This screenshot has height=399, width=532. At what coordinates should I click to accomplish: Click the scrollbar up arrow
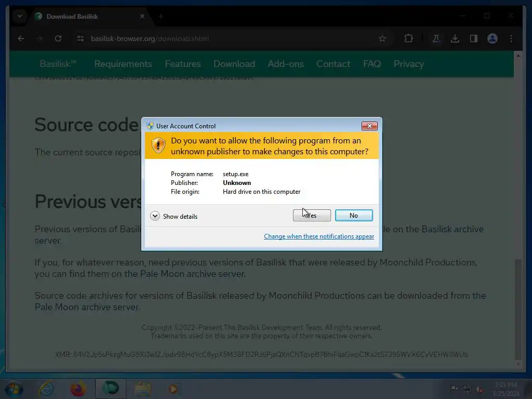518,55
